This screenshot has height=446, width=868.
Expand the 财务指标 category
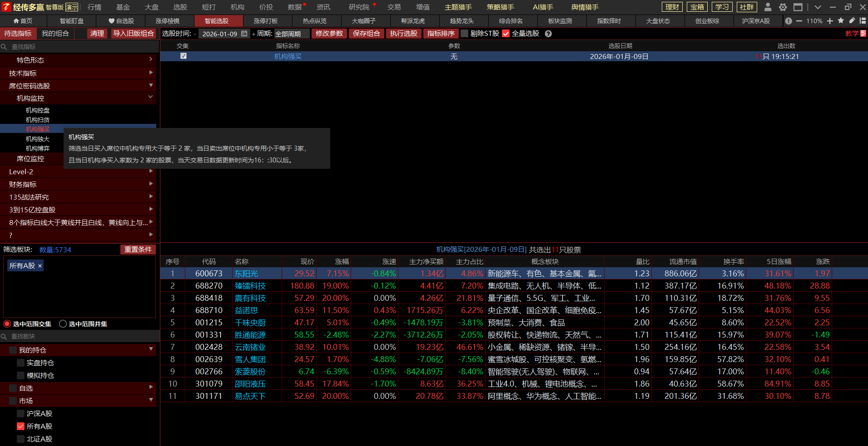78,184
